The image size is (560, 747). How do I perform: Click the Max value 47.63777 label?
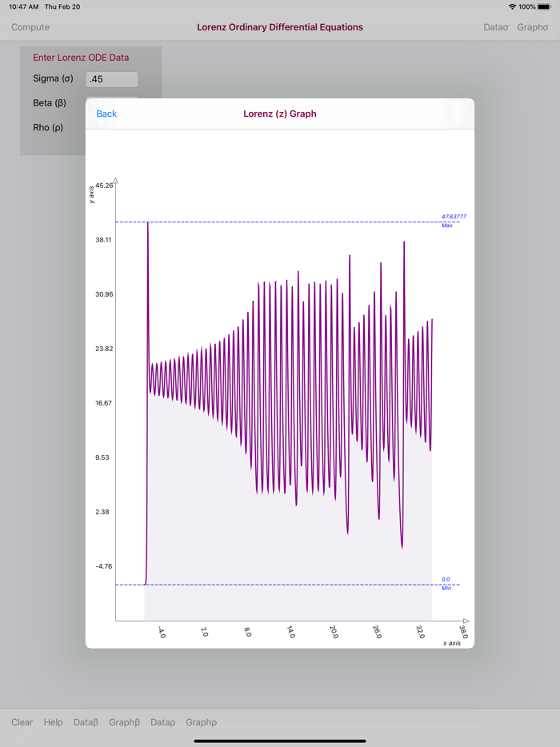[x=454, y=217]
